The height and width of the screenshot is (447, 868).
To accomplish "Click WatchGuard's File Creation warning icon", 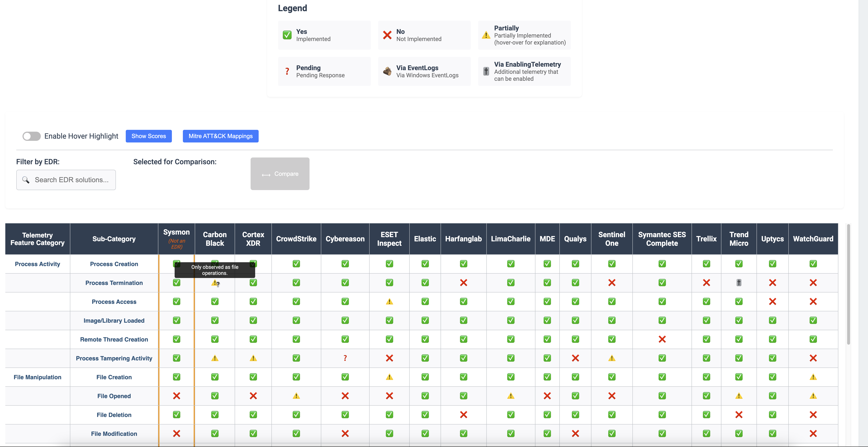I will (813, 377).
